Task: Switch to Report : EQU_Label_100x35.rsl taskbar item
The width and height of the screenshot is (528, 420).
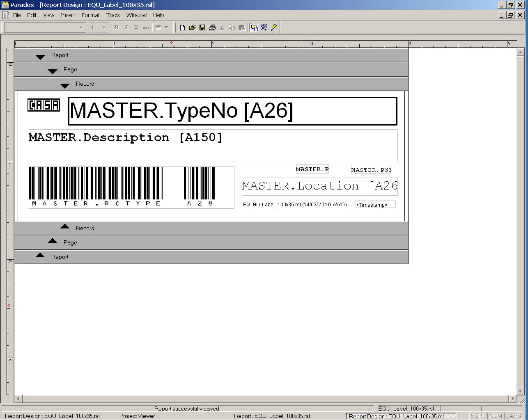Action: coord(272,416)
